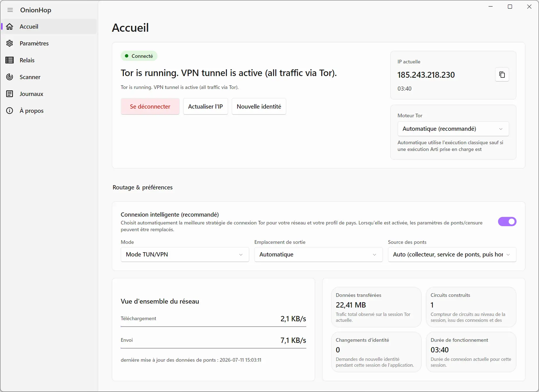
Task: Open the Scanner section
Action: click(x=49, y=77)
